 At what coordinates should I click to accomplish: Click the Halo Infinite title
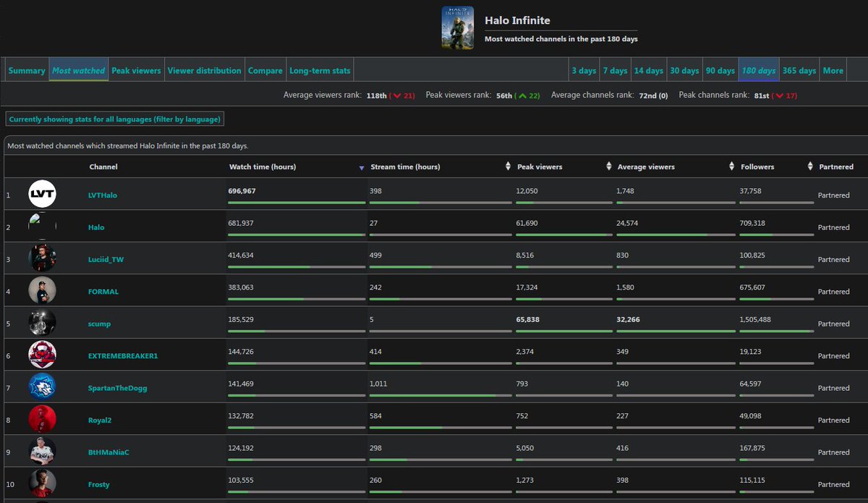pyautogui.click(x=517, y=20)
